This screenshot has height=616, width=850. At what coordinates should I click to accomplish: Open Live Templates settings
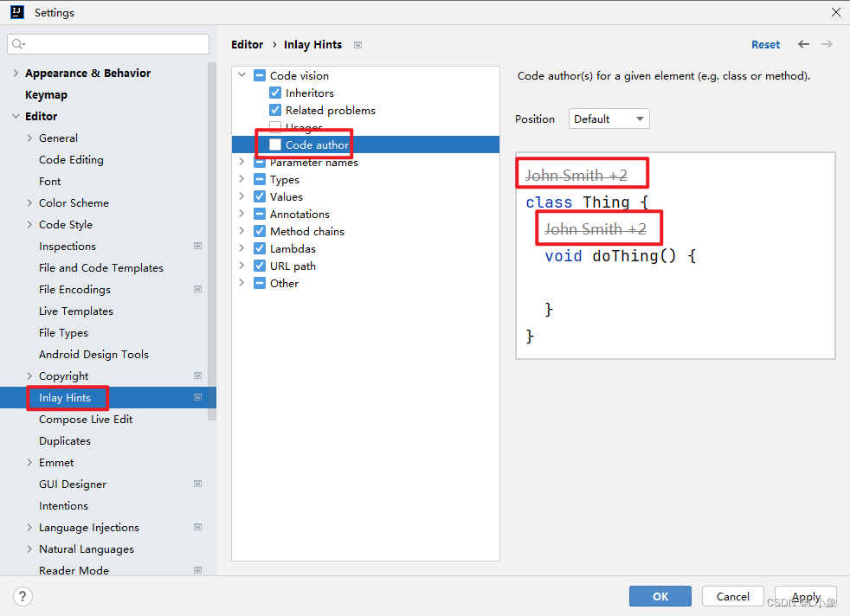(x=76, y=311)
